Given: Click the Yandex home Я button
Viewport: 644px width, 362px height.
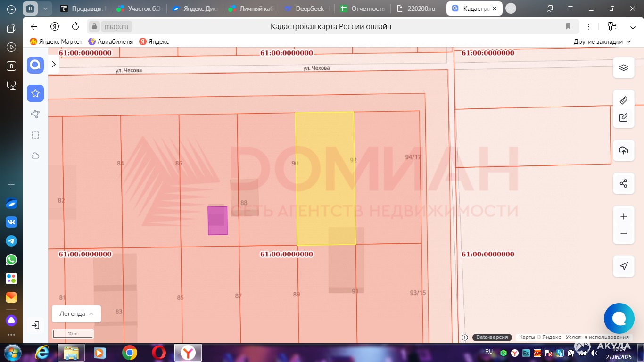Looking at the screenshot, I should point(55,26).
